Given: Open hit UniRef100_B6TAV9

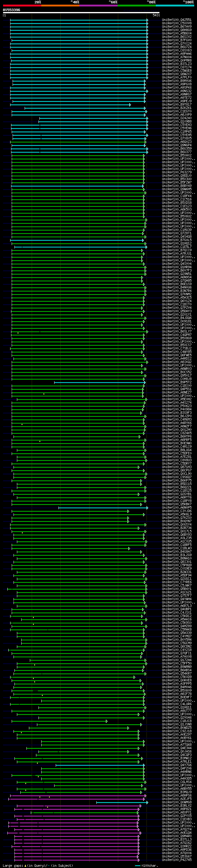Looking at the screenshot, I should tap(176, 26).
